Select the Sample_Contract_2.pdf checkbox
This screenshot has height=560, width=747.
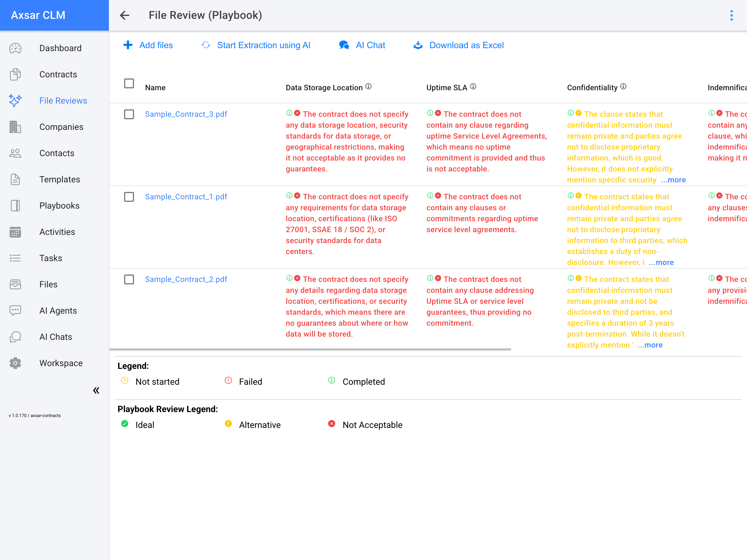coord(129,279)
